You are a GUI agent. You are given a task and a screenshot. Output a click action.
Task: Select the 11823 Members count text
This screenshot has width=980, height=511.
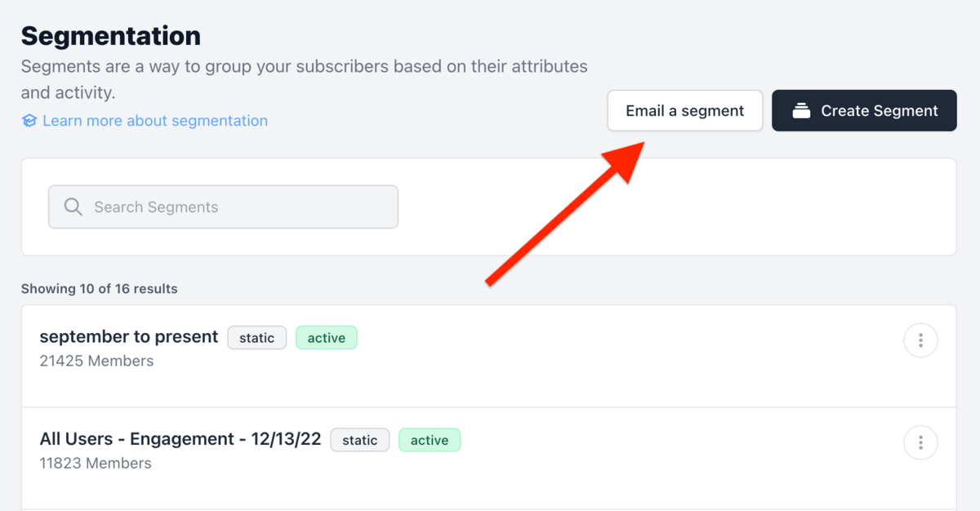pos(96,463)
